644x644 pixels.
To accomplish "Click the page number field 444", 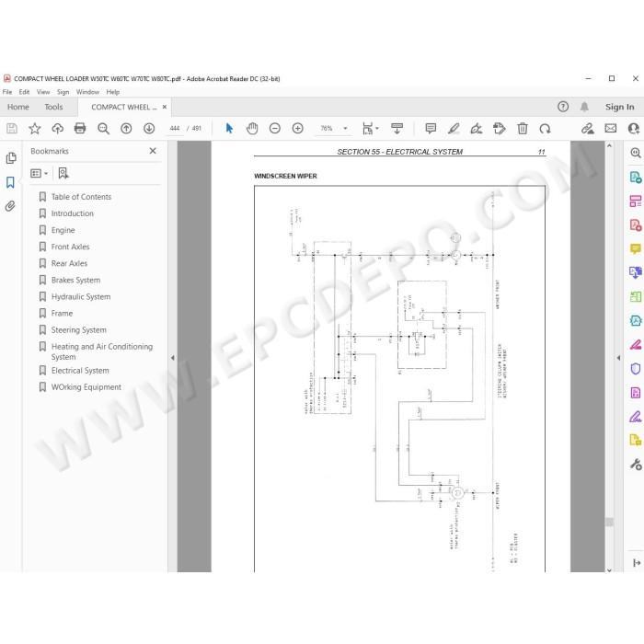I will pyautogui.click(x=175, y=129).
